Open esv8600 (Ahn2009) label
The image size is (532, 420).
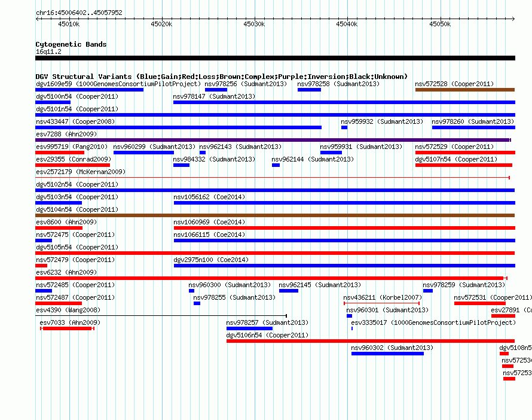pyautogui.click(x=66, y=222)
